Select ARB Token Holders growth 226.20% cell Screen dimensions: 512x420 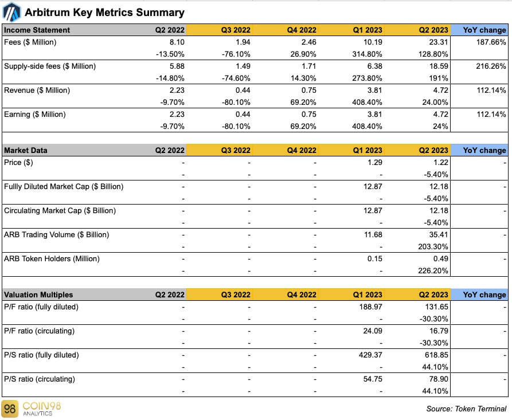(x=433, y=271)
